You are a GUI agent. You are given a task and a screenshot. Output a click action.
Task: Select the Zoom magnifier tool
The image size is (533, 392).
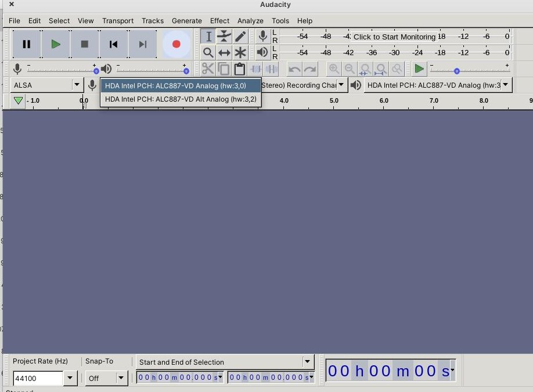(x=208, y=53)
